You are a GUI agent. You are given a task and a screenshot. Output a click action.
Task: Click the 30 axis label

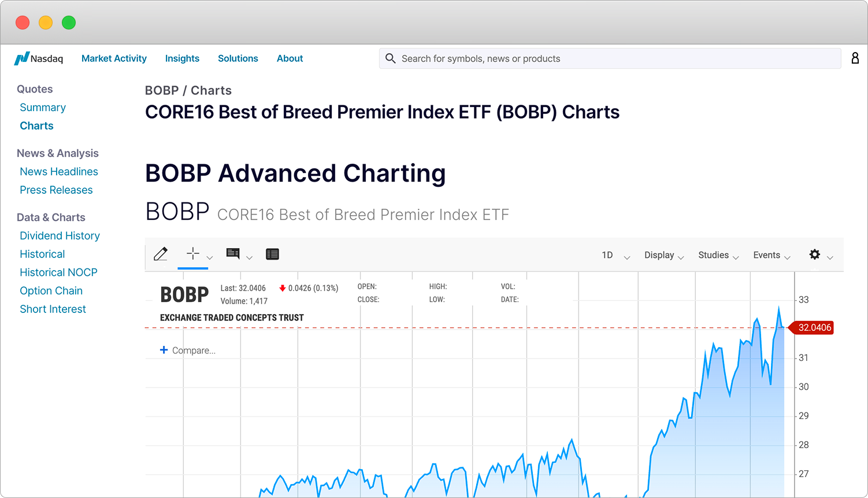coord(804,387)
